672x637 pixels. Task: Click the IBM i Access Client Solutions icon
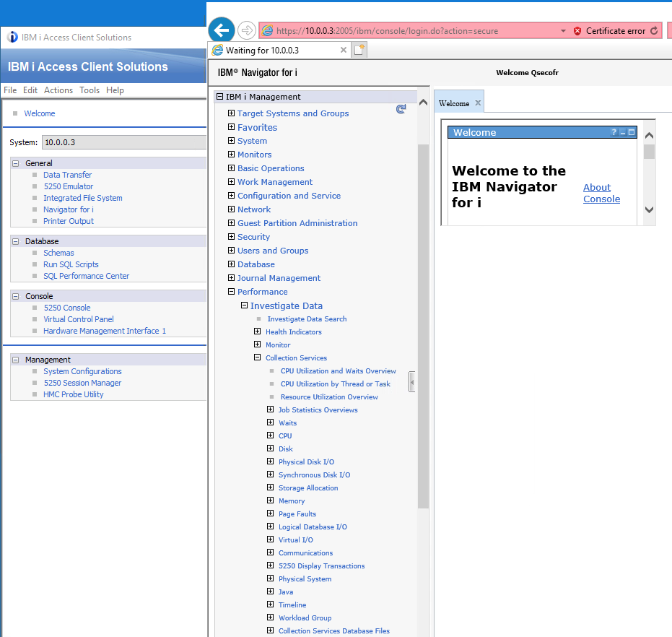[12, 38]
